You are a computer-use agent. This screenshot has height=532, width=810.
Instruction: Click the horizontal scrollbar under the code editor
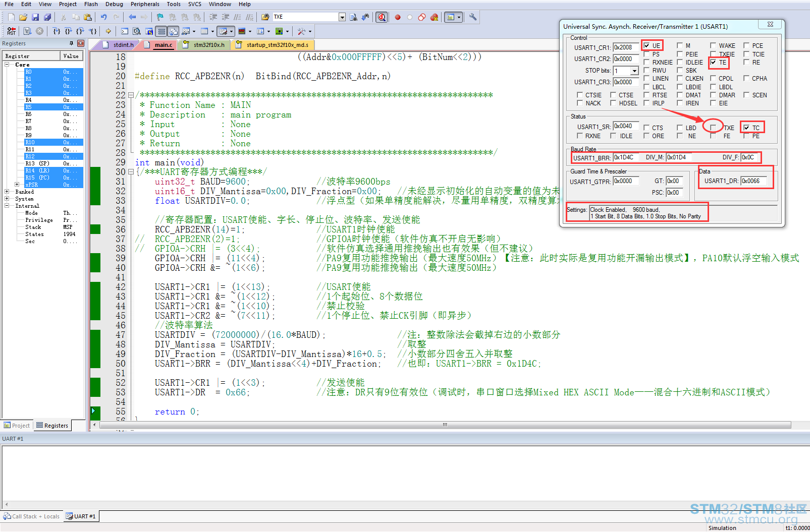pos(444,425)
